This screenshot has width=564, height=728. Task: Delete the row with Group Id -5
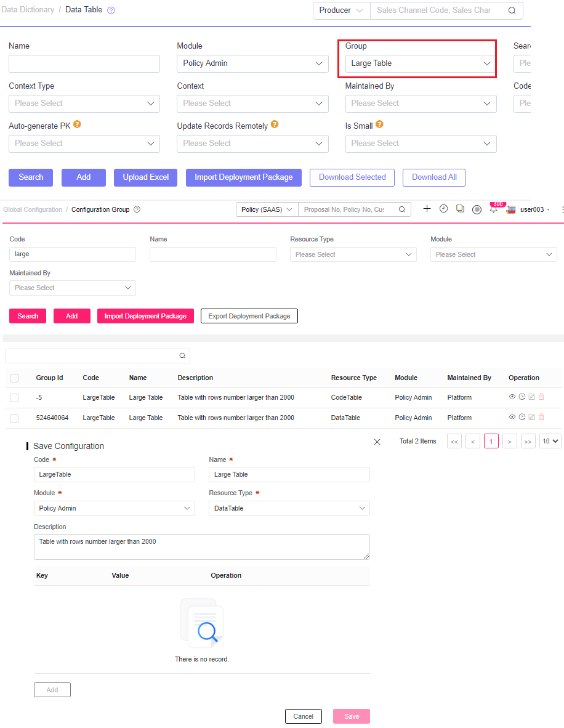(542, 397)
